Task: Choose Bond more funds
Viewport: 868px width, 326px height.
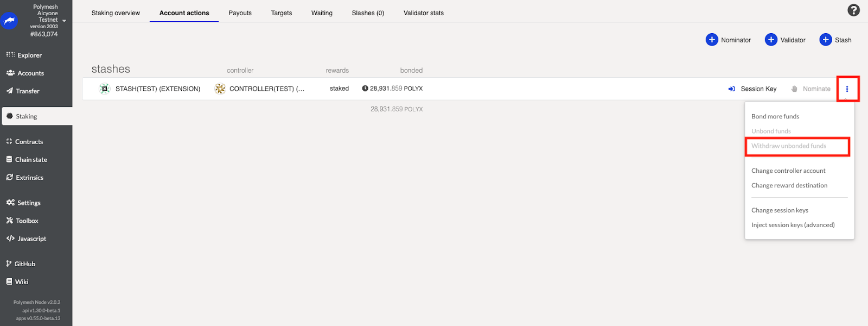Action: point(775,116)
